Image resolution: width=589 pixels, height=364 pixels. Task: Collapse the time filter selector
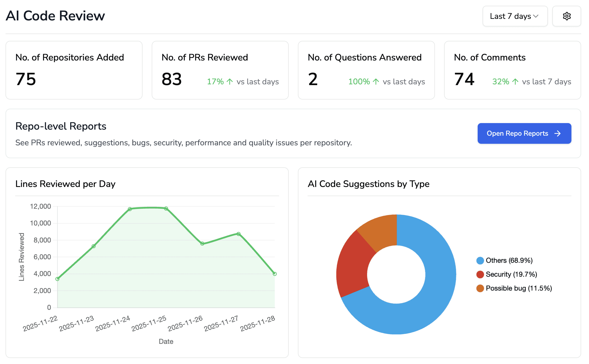click(515, 16)
